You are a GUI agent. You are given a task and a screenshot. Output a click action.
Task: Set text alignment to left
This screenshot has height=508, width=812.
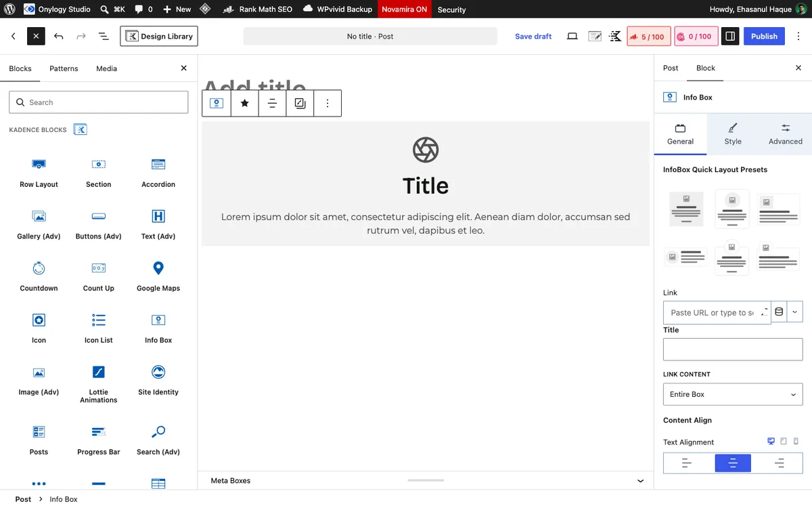pyautogui.click(x=686, y=463)
